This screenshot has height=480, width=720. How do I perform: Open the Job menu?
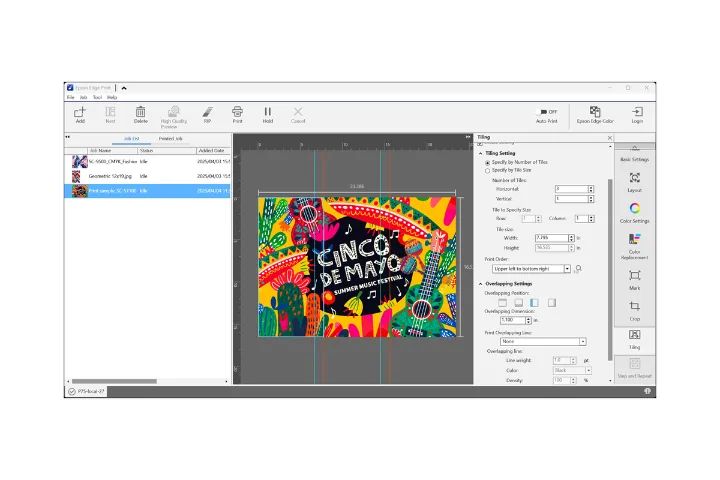coord(84,97)
